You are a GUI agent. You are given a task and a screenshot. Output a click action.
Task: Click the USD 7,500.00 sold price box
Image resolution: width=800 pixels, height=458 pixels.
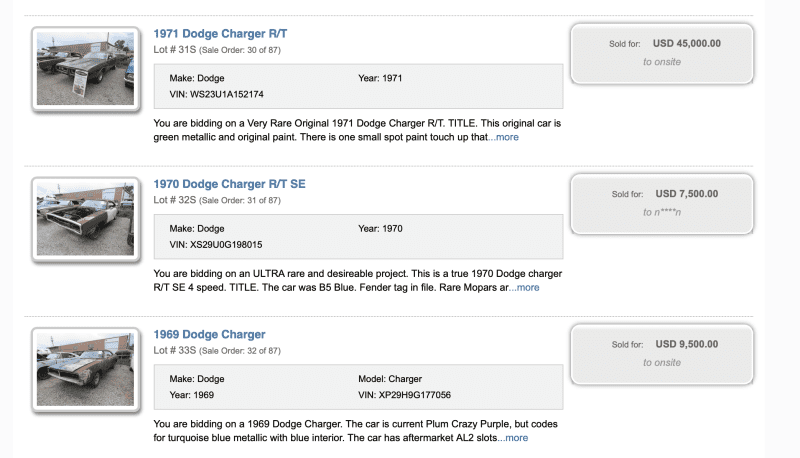(662, 204)
